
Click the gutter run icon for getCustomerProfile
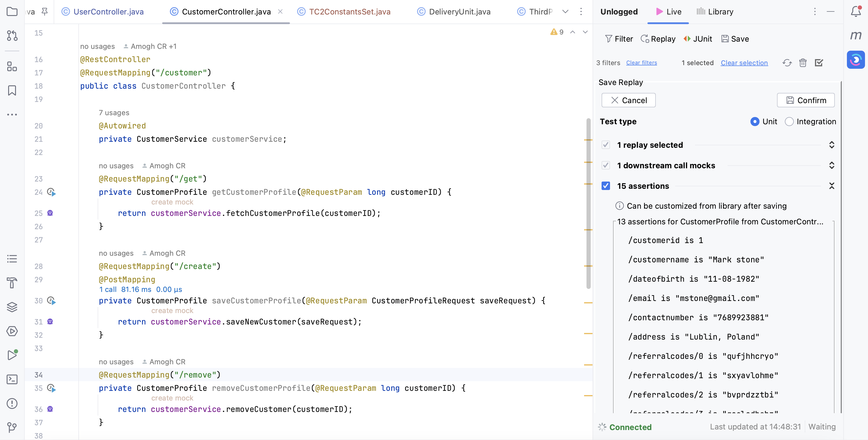click(x=51, y=192)
